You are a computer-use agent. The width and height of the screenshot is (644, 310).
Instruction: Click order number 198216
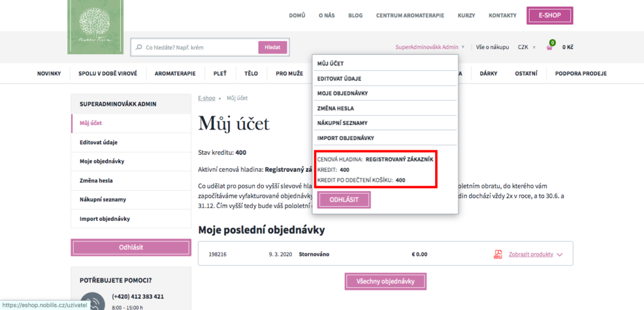pos(217,254)
